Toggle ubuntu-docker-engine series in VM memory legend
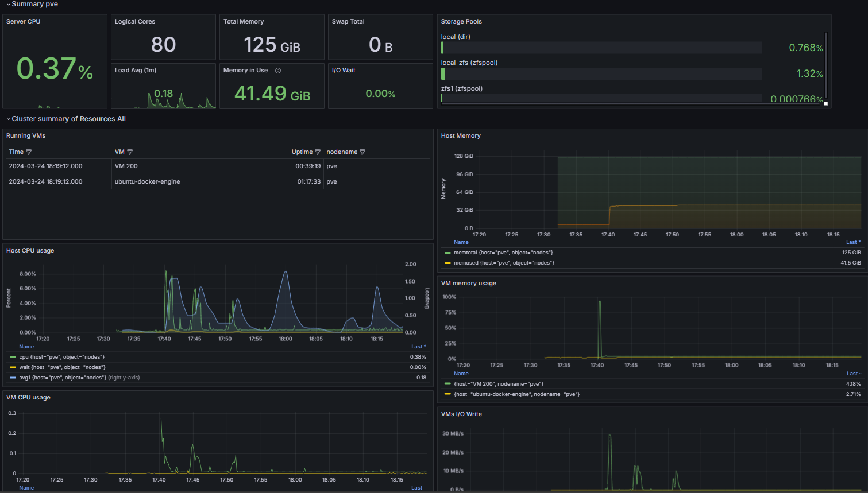 pos(516,394)
